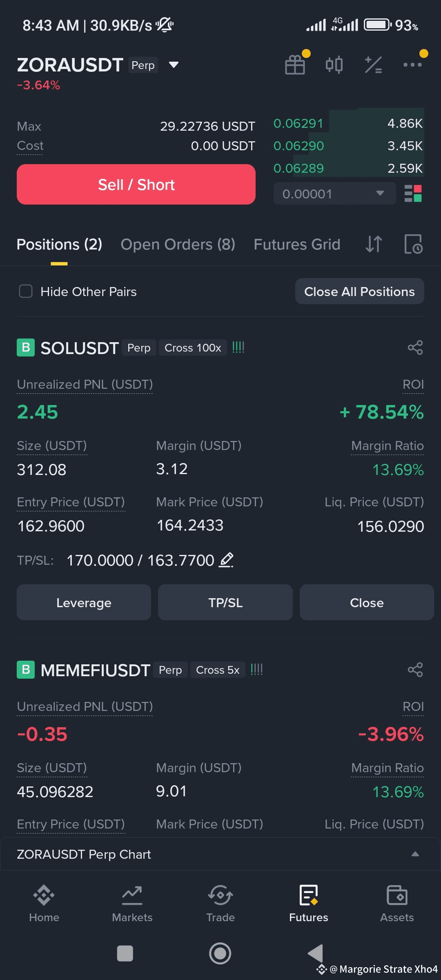This screenshot has width=441, height=980.
Task: Tap the Sell / Short button
Action: coord(136,185)
